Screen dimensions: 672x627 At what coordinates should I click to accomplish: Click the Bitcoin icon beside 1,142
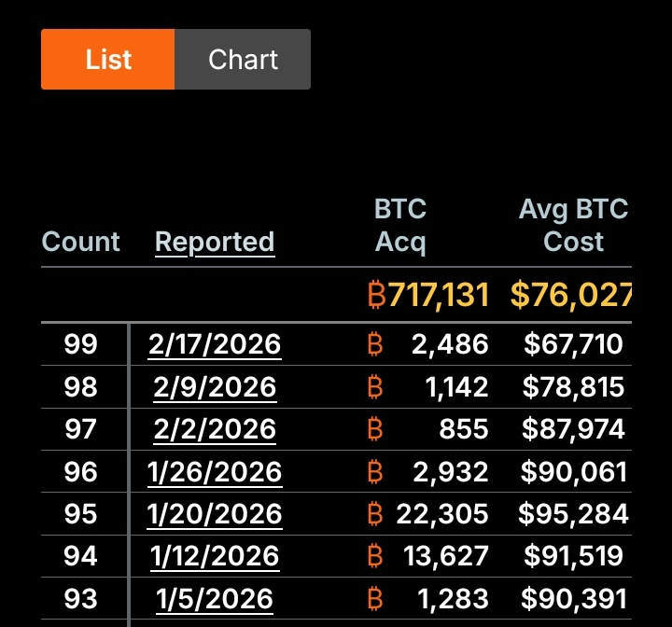point(375,386)
